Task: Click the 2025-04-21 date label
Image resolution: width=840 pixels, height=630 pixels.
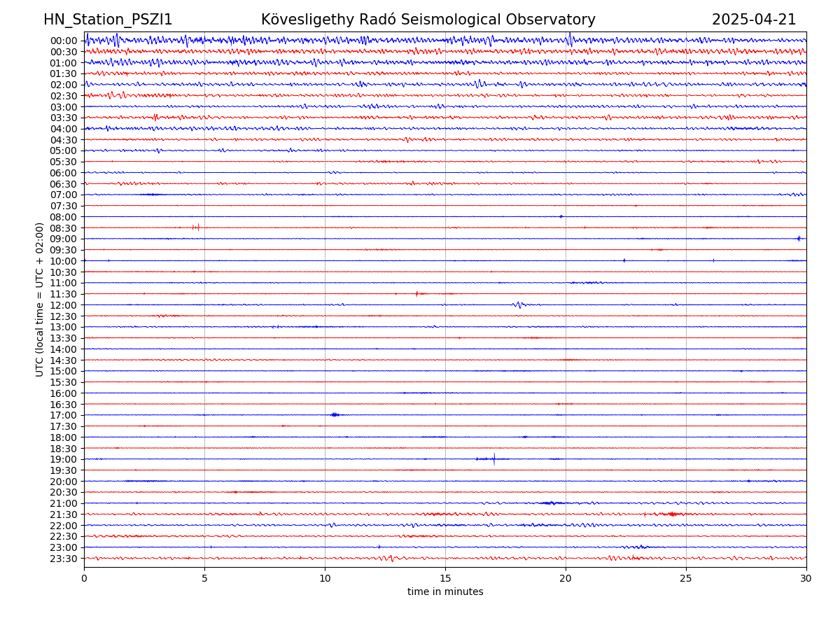Action: (x=753, y=20)
